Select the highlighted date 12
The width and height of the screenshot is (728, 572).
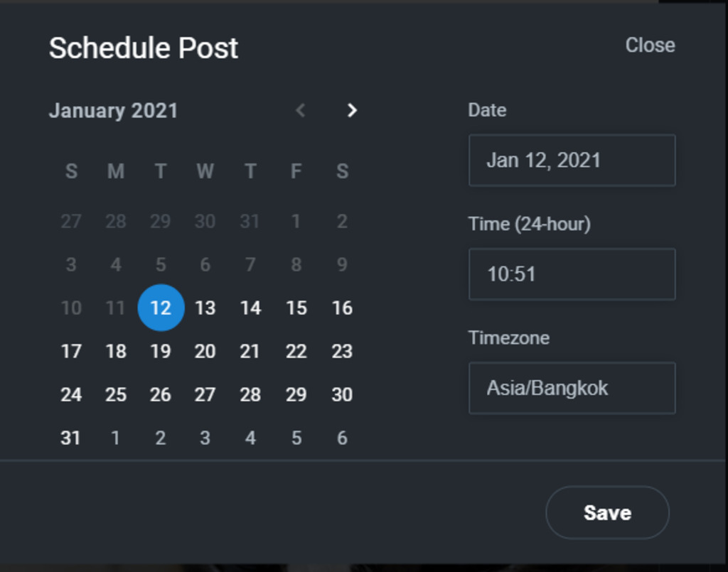tap(161, 308)
